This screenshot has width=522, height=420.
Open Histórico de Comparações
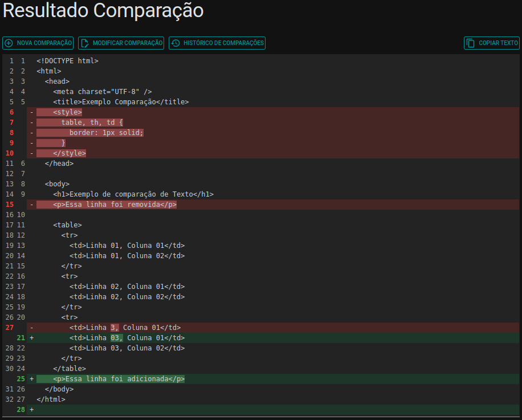223,43
